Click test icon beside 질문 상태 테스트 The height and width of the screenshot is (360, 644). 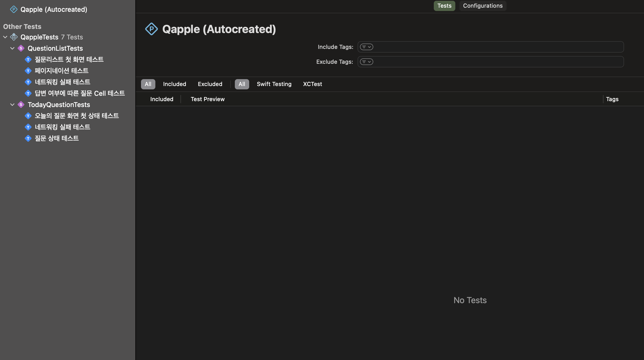pos(28,139)
